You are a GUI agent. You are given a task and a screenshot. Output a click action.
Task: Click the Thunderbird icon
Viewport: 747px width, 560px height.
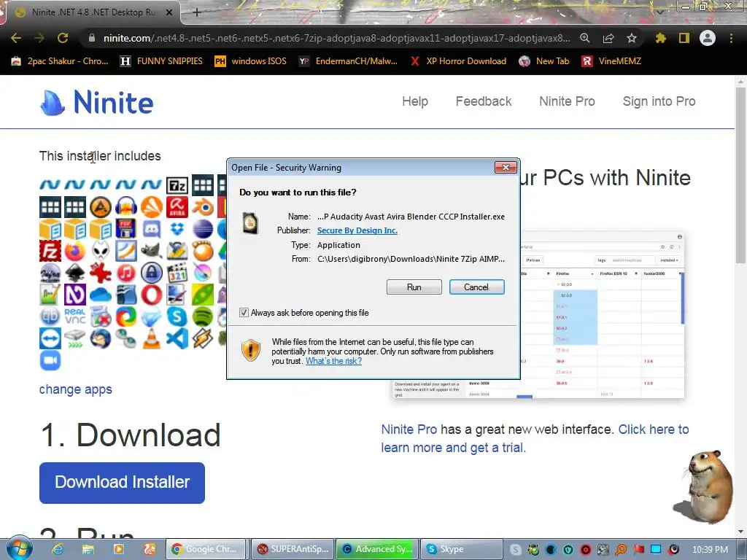[101, 338]
